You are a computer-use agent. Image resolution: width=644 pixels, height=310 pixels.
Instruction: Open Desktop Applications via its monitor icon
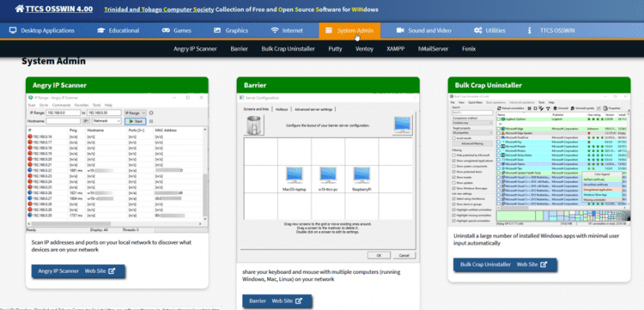pos(13,31)
